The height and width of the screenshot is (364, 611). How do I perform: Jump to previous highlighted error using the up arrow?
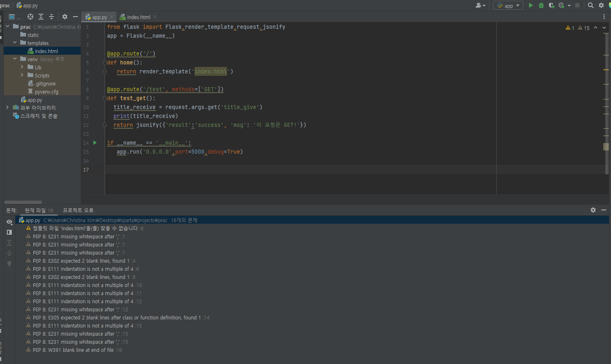596,28
